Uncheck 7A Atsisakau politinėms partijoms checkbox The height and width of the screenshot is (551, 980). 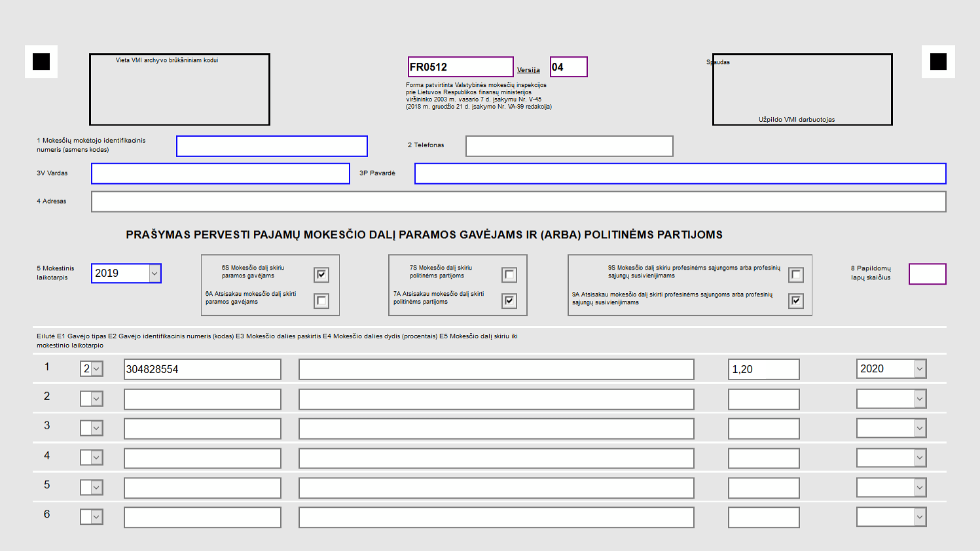(509, 301)
